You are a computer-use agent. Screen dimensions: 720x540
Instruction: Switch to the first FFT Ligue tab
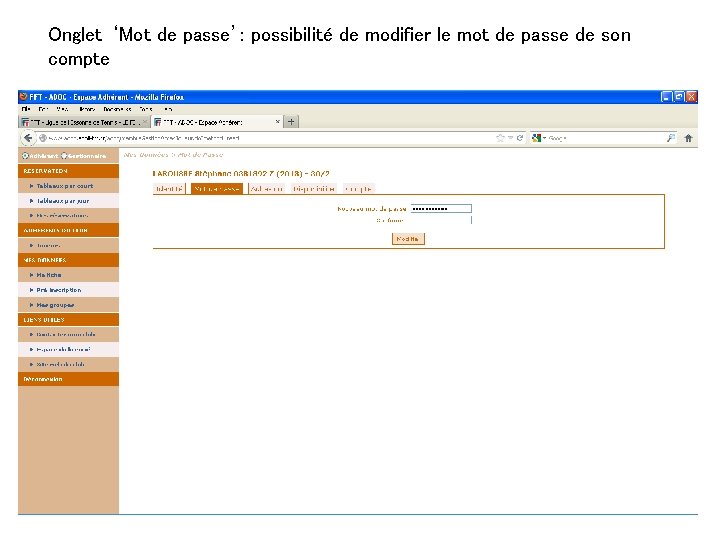tap(84, 122)
